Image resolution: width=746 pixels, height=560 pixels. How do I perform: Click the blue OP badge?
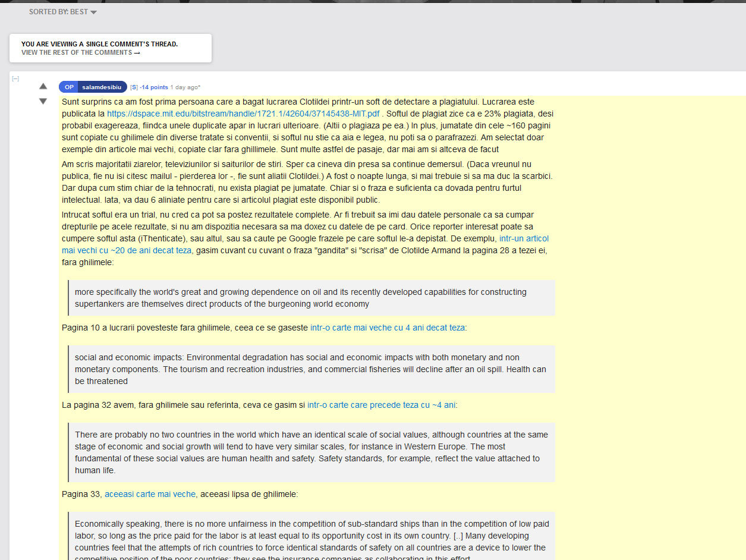coord(69,87)
